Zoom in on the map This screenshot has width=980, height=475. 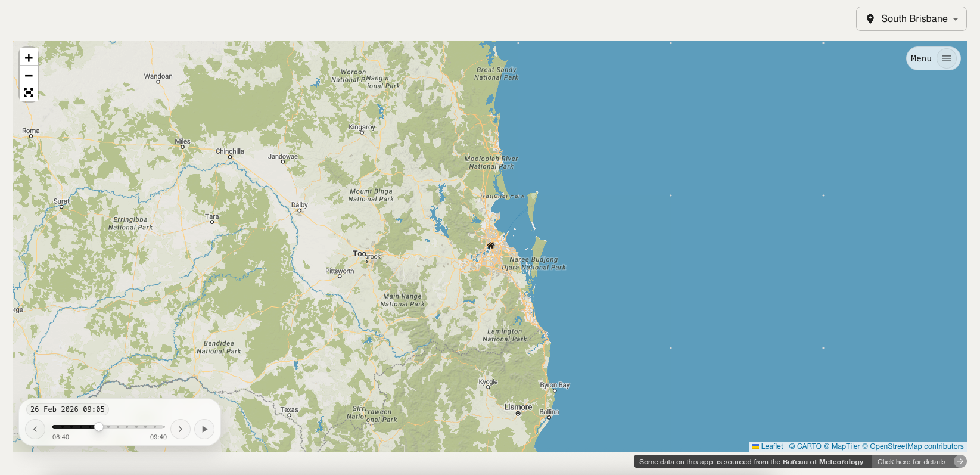point(29,58)
